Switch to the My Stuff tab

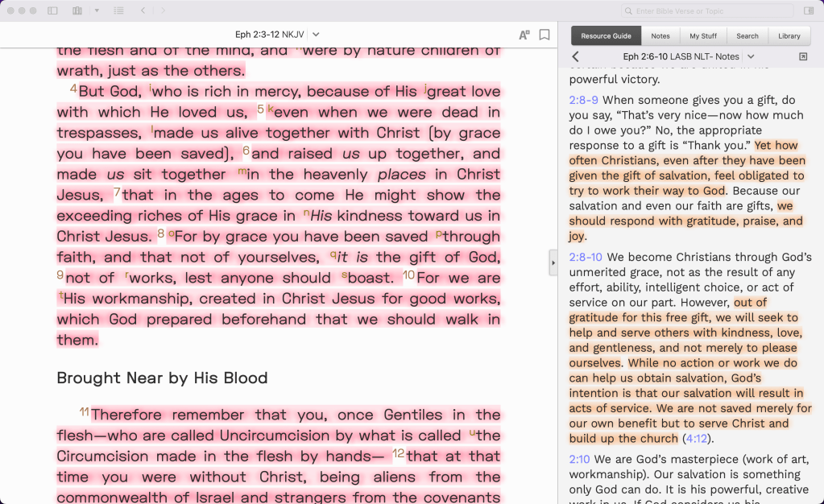[x=703, y=36]
